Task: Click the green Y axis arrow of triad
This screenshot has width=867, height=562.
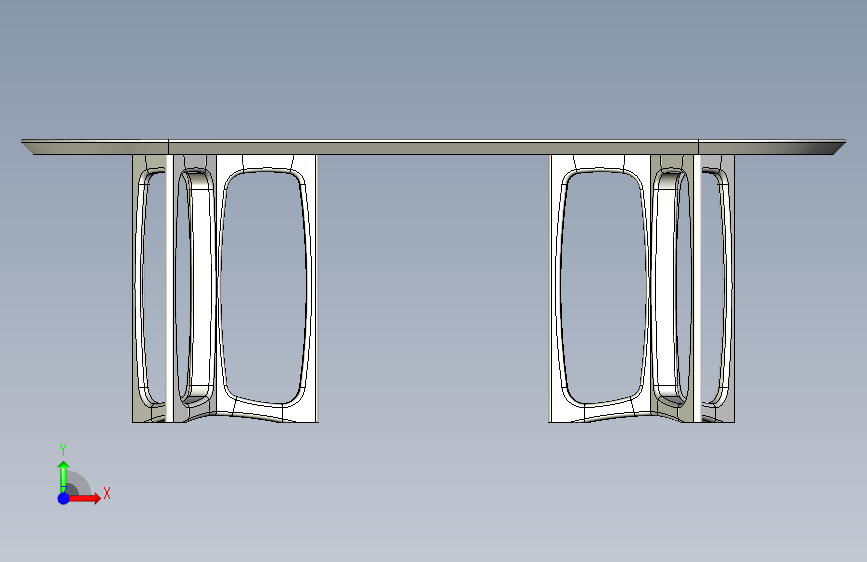Action: (x=64, y=476)
